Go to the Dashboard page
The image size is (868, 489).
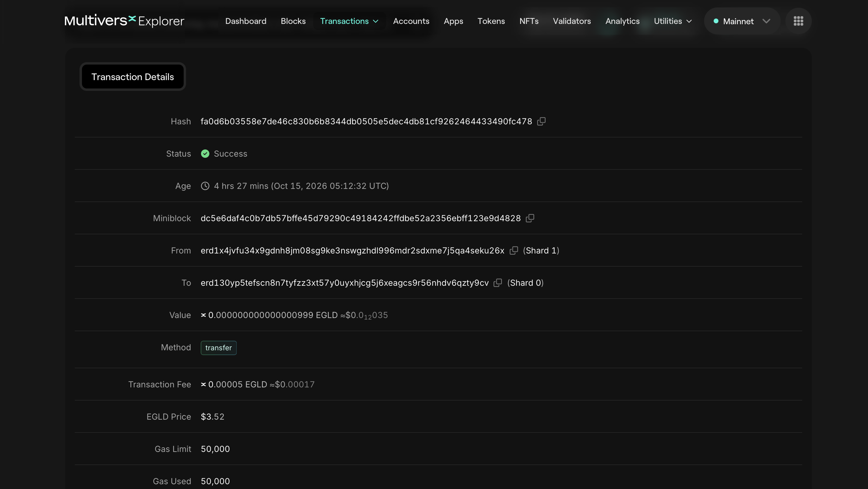246,21
